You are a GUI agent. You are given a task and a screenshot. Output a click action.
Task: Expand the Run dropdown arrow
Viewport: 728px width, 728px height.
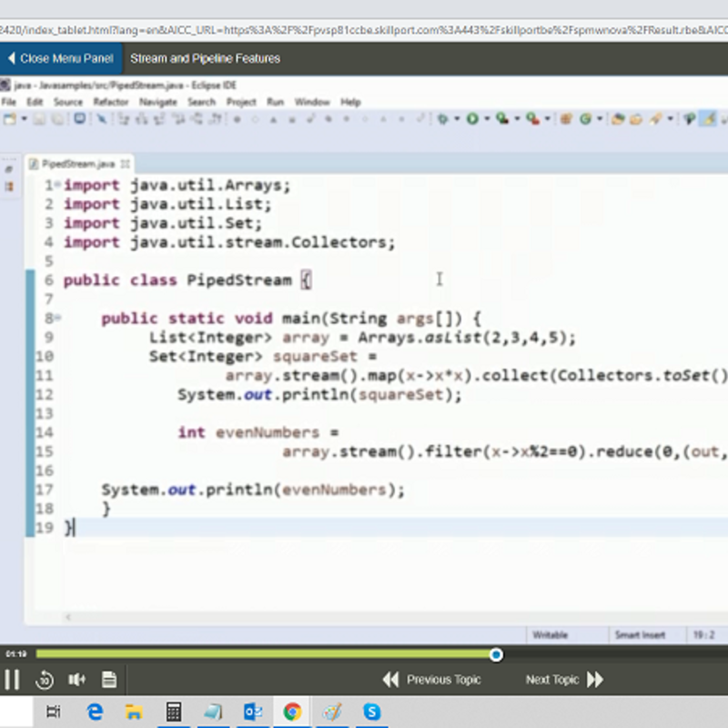[x=487, y=119]
